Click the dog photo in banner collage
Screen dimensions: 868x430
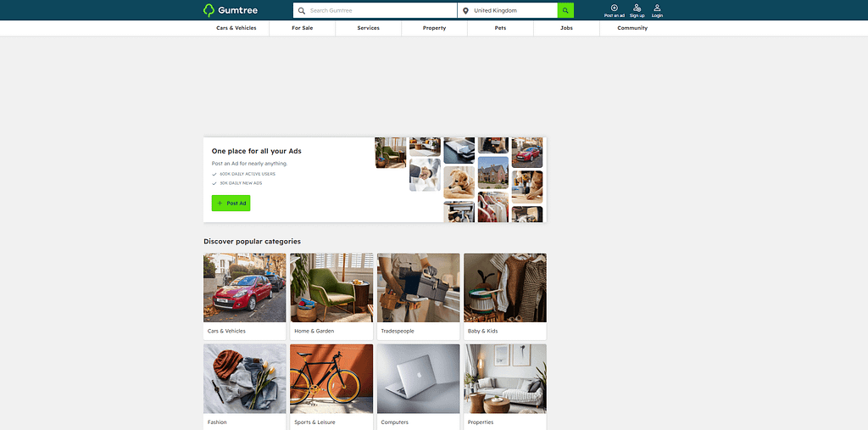pyautogui.click(x=459, y=182)
